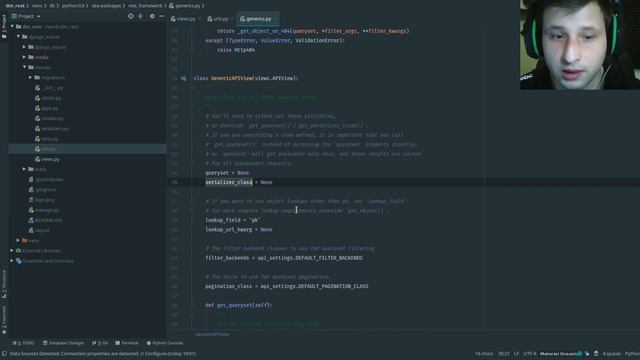Select the apps.py file in project tree

[x=47, y=109]
